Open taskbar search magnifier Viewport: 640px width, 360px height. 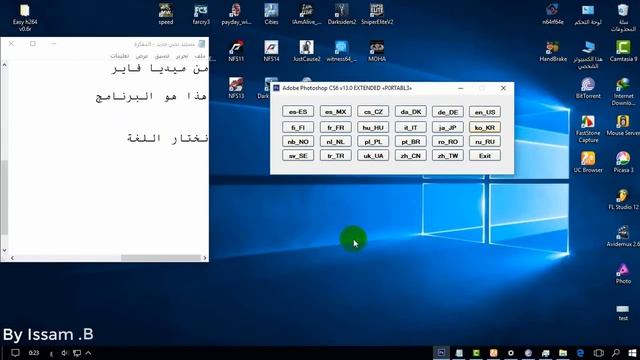click(616, 353)
